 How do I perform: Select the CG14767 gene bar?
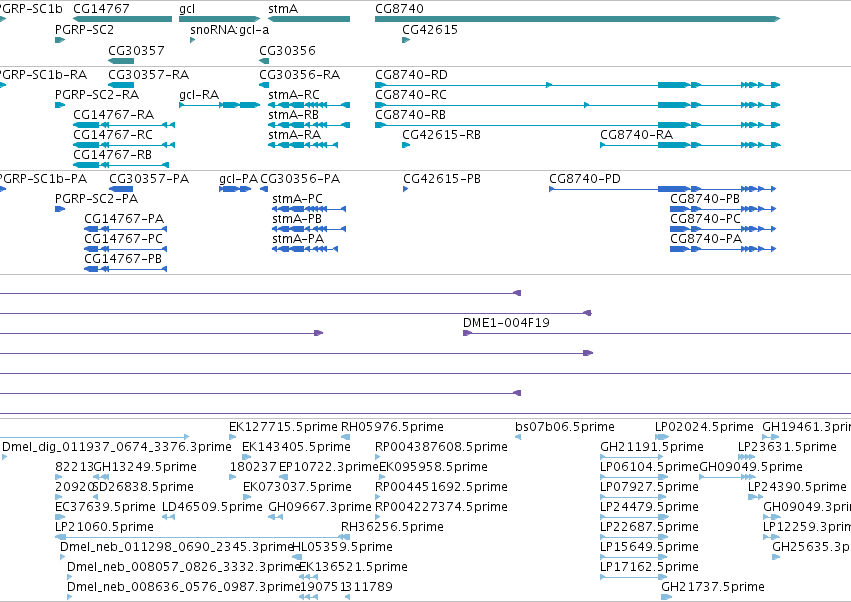[123, 19]
